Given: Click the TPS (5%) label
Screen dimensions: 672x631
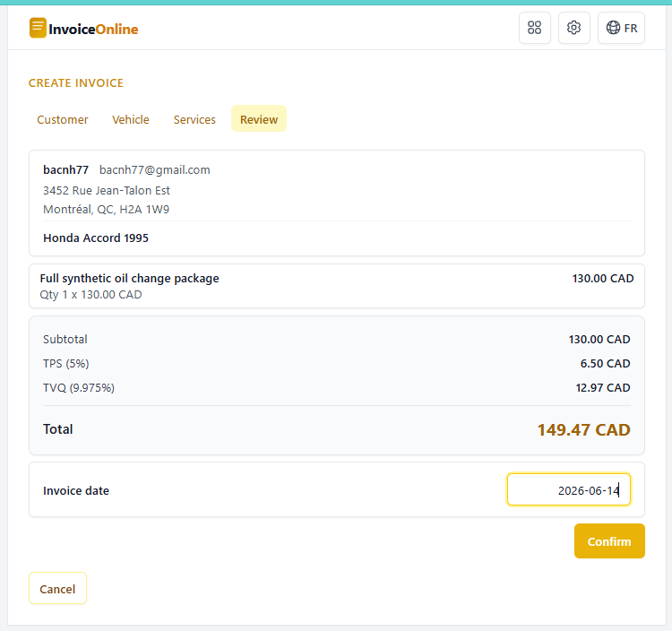Looking at the screenshot, I should point(66,364).
